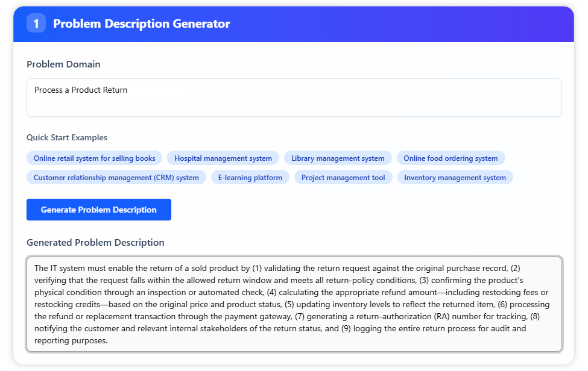Click the purple right end of header bar
Image resolution: width=588 pixels, height=371 pixels.
pyautogui.click(x=543, y=23)
